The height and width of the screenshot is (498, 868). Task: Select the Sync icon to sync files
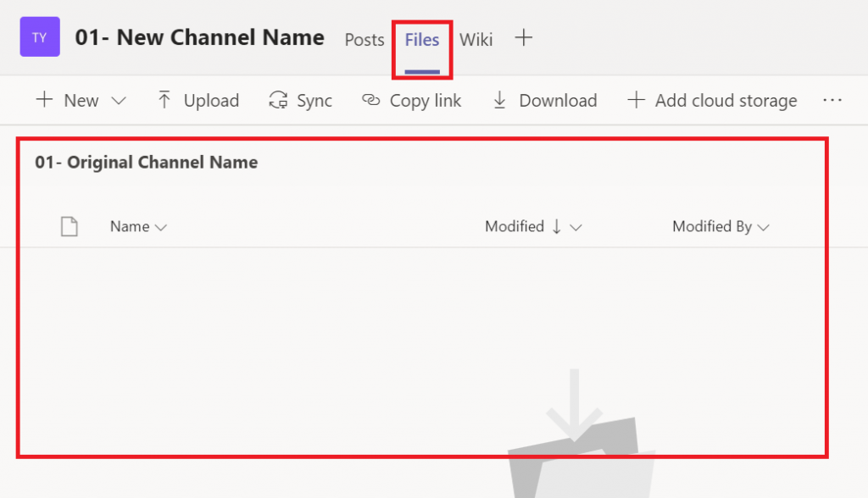coord(280,100)
